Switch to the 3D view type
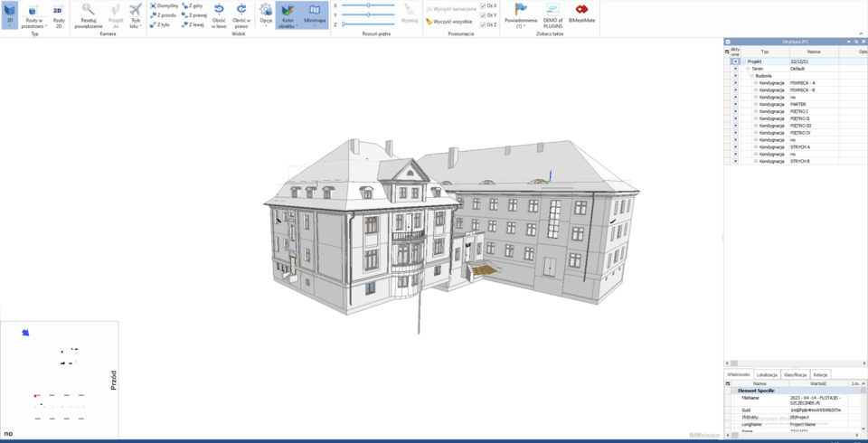 pos(10,13)
